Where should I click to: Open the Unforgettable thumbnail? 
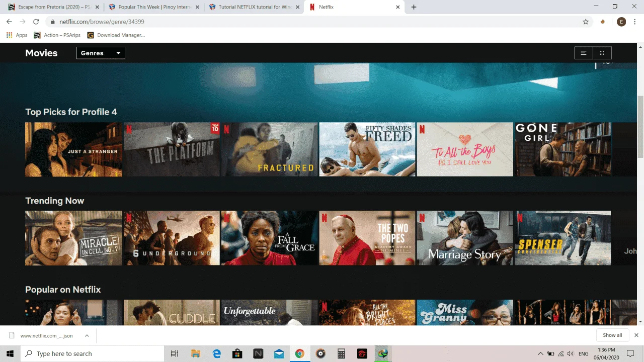269,312
